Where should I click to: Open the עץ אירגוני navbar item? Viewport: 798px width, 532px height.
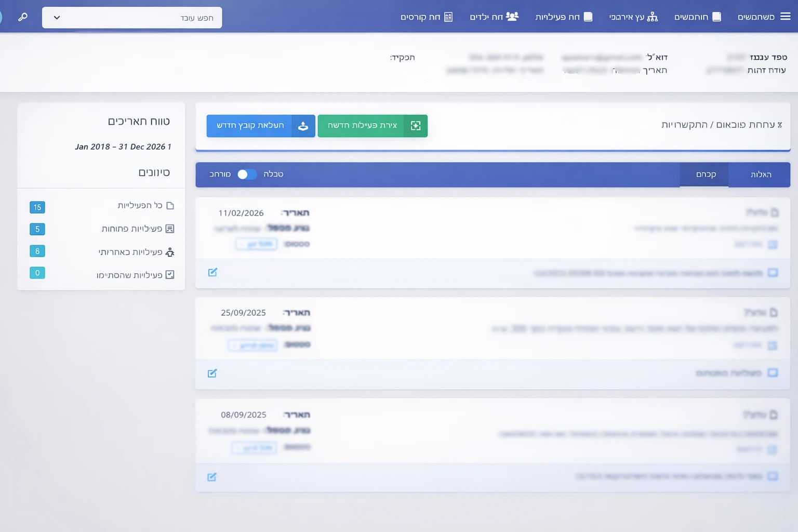[x=633, y=17]
